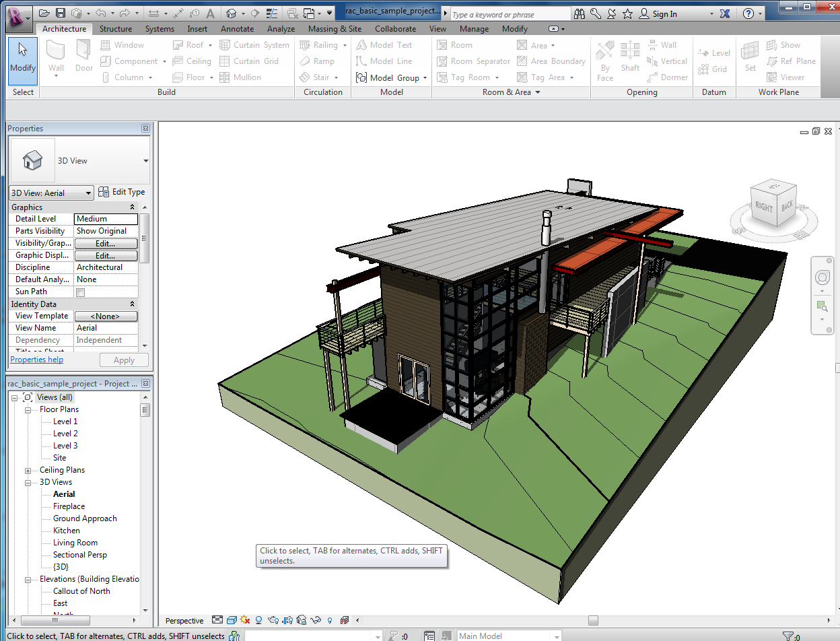The image size is (840, 641).
Task: Enable the Sun Path checkbox
Action: pos(81,292)
